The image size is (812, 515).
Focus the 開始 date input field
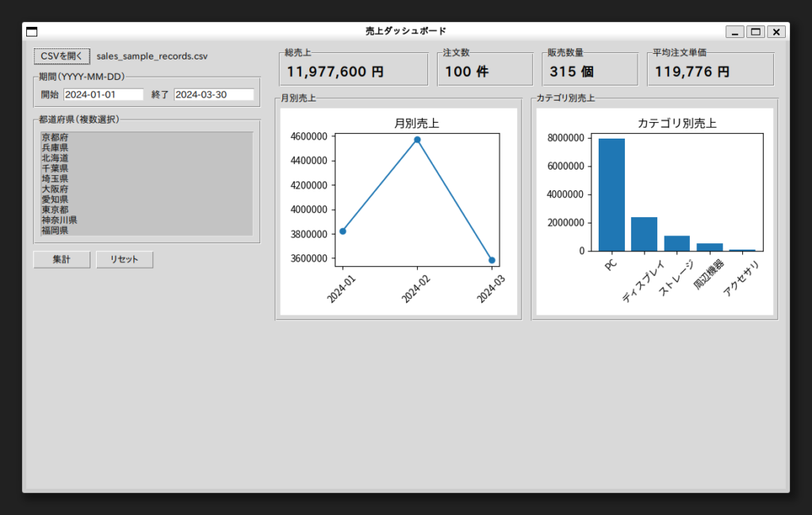[103, 94]
